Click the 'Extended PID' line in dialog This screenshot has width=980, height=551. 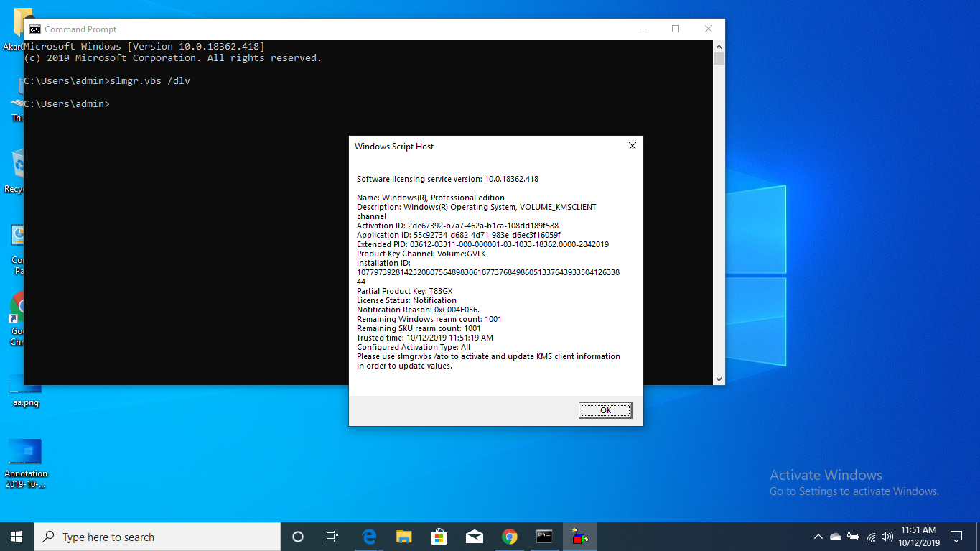(x=482, y=244)
